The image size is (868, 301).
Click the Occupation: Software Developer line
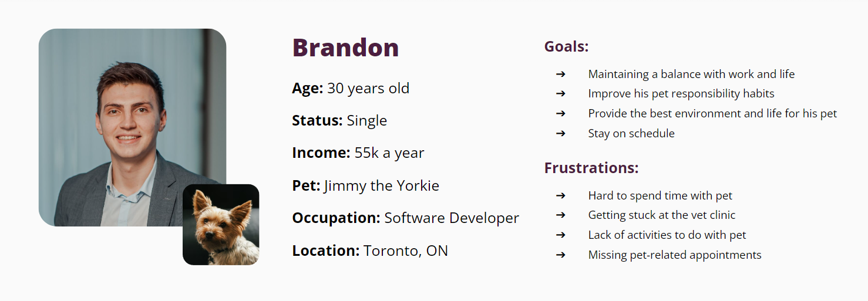[x=405, y=218]
